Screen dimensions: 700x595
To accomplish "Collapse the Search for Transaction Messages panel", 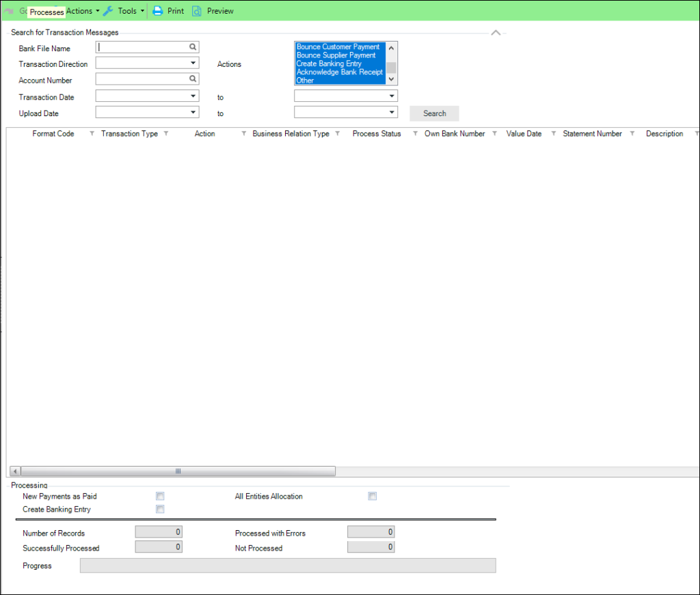I will coord(496,33).
